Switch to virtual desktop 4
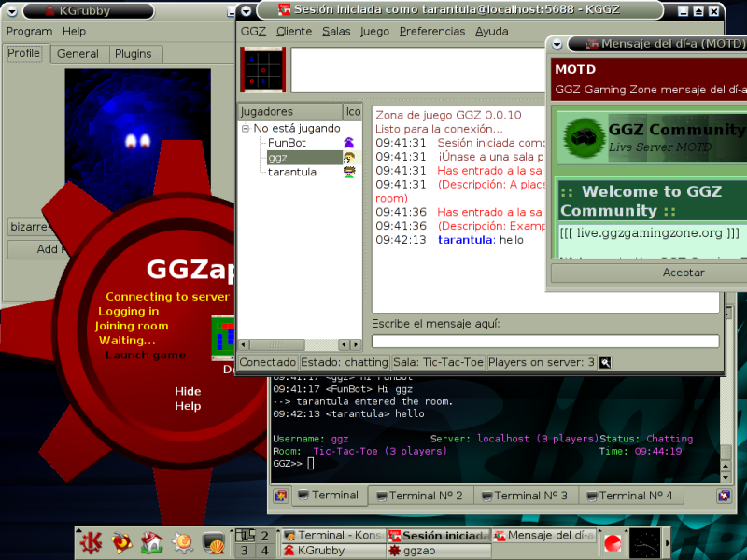Viewport: 747px width, 560px height. tap(265, 551)
